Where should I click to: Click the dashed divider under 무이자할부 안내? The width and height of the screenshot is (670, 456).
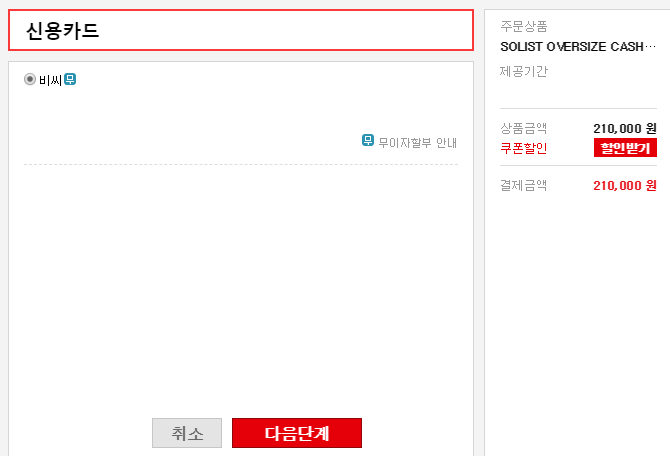(240, 164)
